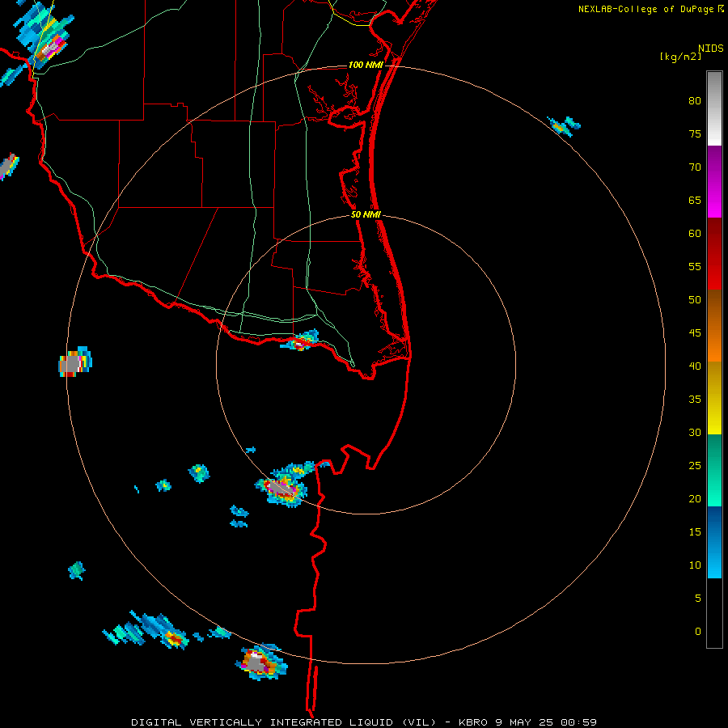Viewport: 728px width, 728px height.
Task: Click the storm cell at the bottom near 100 NMI ring
Action: coord(260,662)
